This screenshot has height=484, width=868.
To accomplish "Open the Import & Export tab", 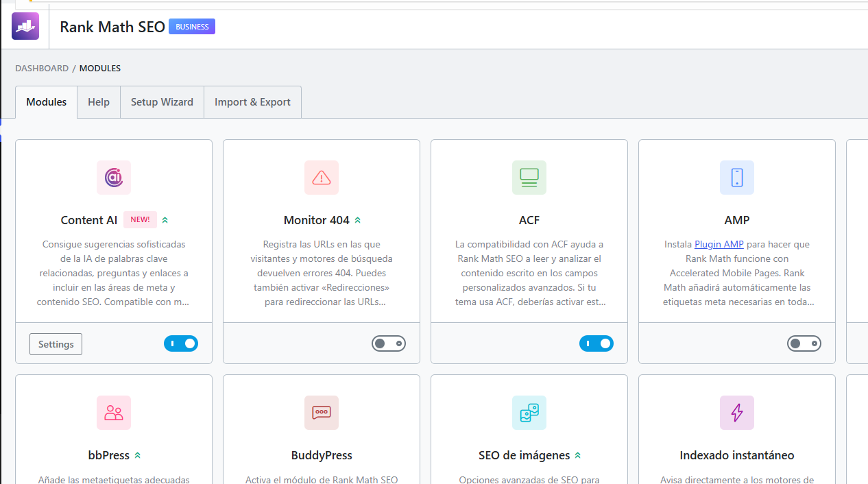I will coord(252,102).
